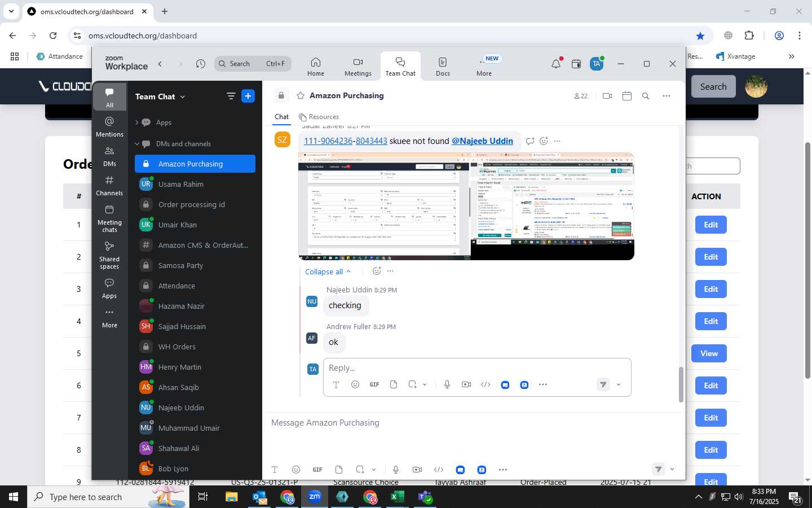Open the DMs sidebar section
This screenshot has width=812, height=508.
(x=109, y=156)
